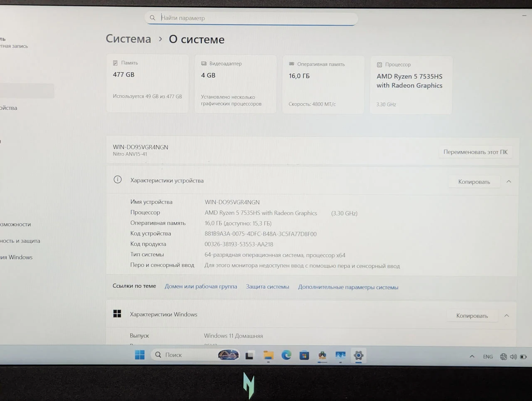This screenshot has width=532, height=401.
Task: Focus the Найти параметр search field
Action: (251, 18)
